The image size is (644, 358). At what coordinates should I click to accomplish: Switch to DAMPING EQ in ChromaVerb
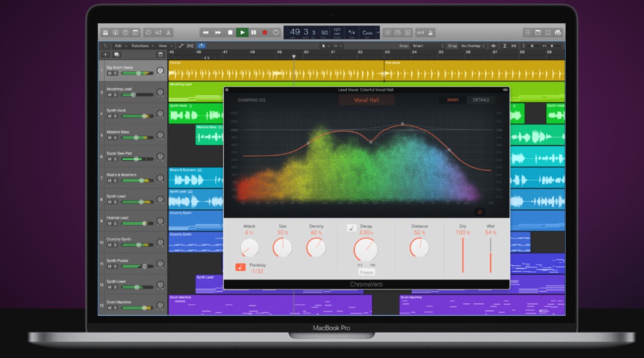252,100
